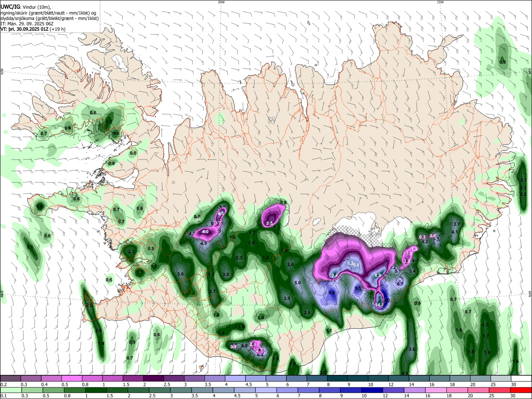Image resolution: width=532 pixels, height=399 pixels.
Task: Click the 'slydda/snjókoma (grátt/bleikt/grænt' description line
Action: point(49,18)
